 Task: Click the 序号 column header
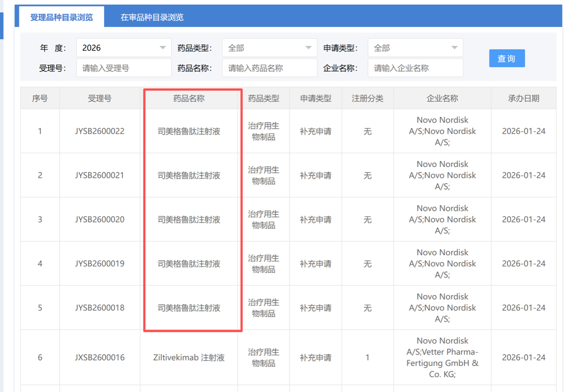pos(40,98)
